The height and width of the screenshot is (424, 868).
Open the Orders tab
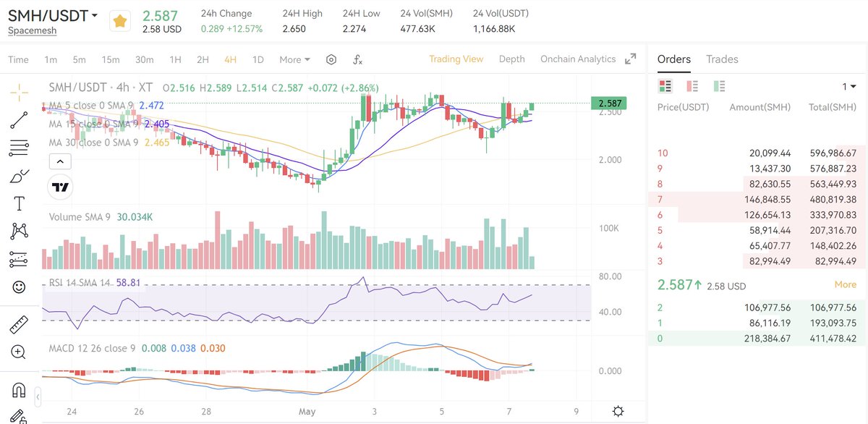tap(674, 59)
